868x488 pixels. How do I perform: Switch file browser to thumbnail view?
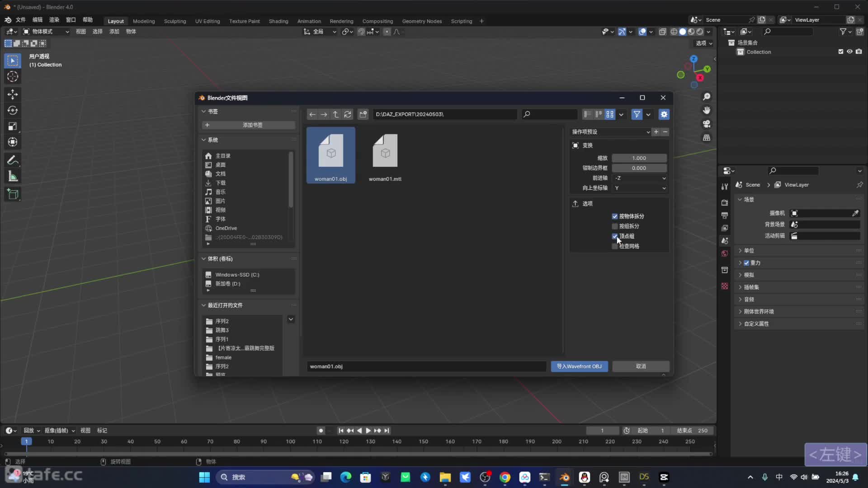pos(610,114)
